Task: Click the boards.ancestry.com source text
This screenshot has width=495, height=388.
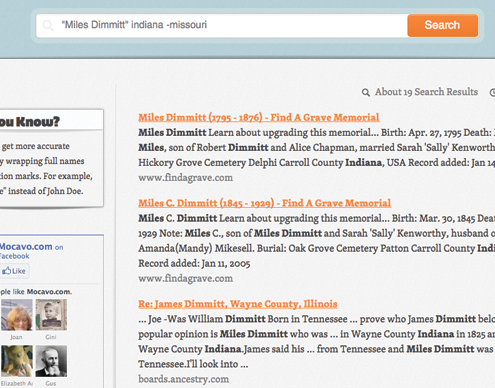Action: click(x=184, y=379)
